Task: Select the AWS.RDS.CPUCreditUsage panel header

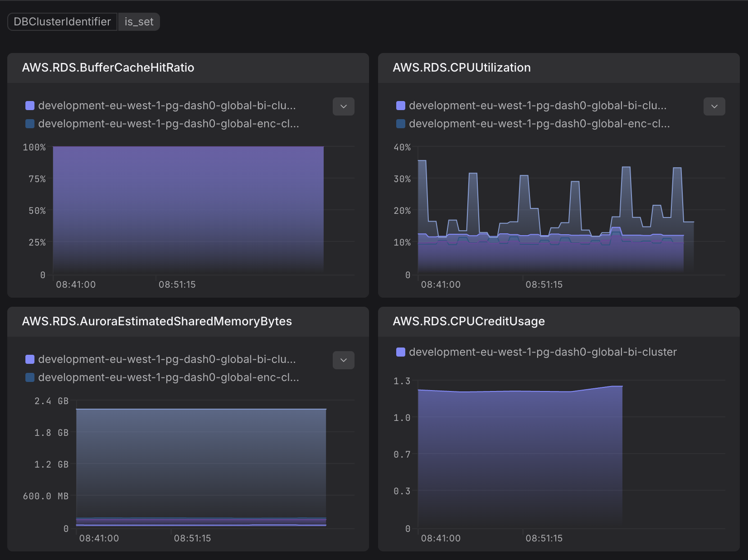Action: (x=469, y=321)
